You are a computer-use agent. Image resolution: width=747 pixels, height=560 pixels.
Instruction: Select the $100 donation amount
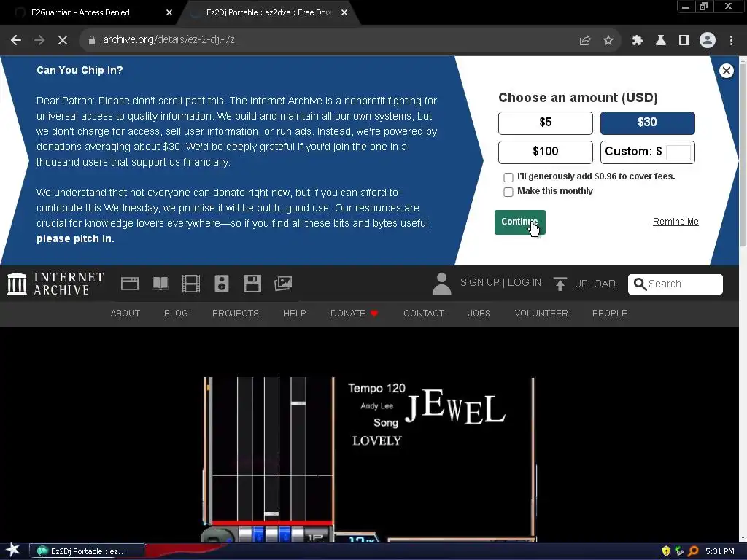click(546, 152)
